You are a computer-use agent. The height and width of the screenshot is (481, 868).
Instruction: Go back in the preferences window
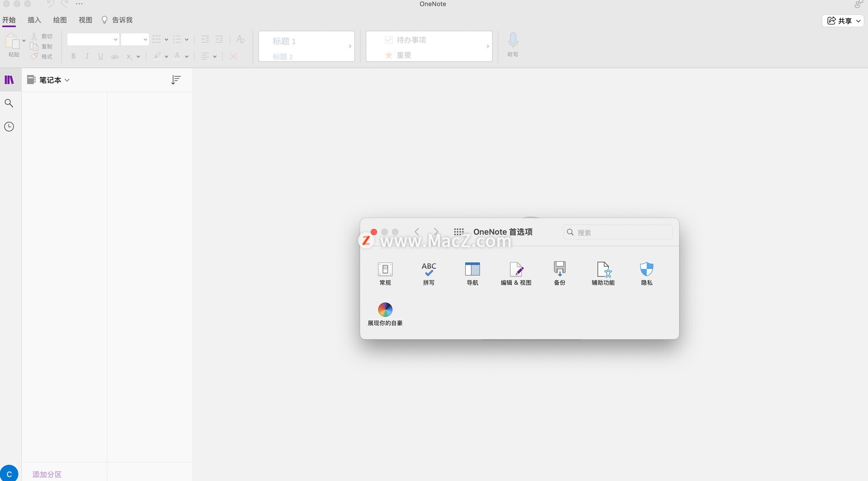[x=417, y=232]
